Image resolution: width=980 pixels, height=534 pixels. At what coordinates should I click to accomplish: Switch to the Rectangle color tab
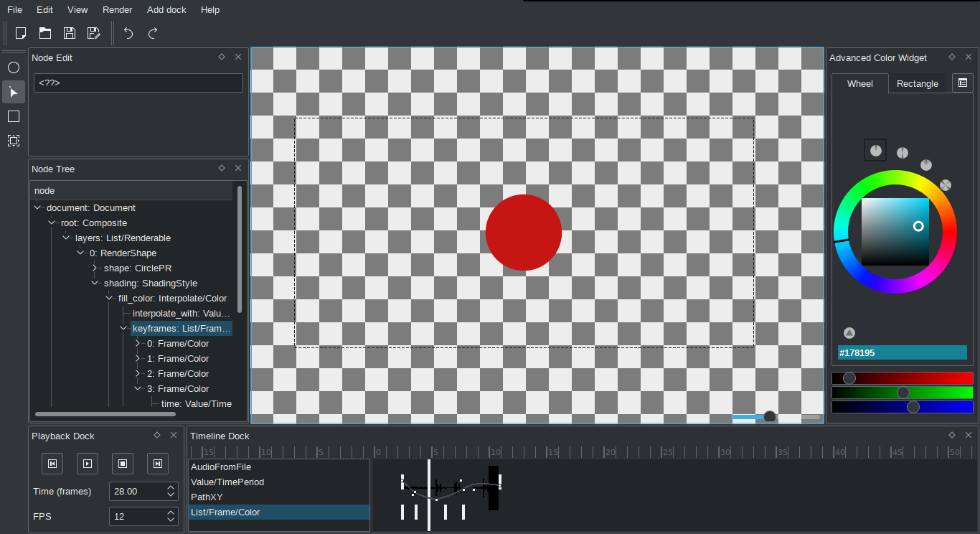(918, 84)
